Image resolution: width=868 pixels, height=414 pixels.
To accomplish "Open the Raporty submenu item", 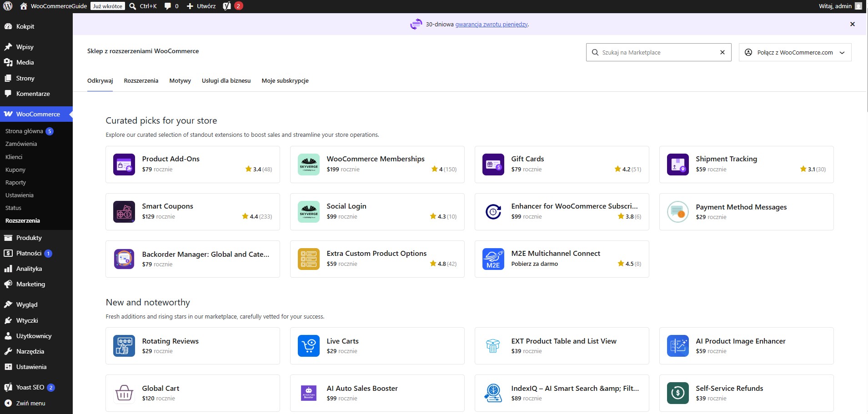I will coord(16,182).
